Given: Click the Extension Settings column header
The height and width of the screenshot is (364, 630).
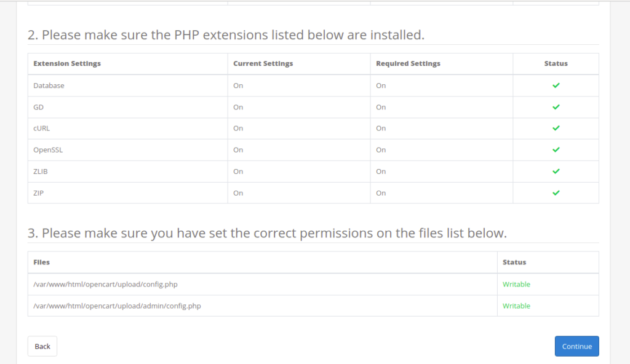Looking at the screenshot, I should pyautogui.click(x=67, y=63).
